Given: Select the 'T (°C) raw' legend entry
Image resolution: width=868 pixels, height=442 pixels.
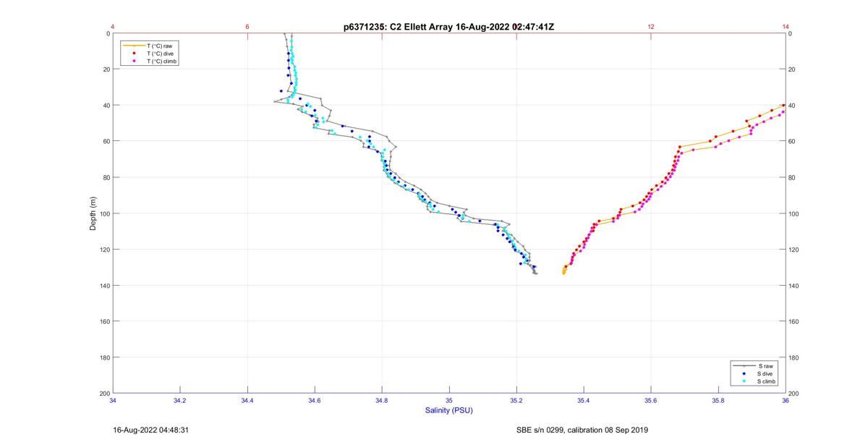Looking at the screenshot, I should click(x=148, y=46).
